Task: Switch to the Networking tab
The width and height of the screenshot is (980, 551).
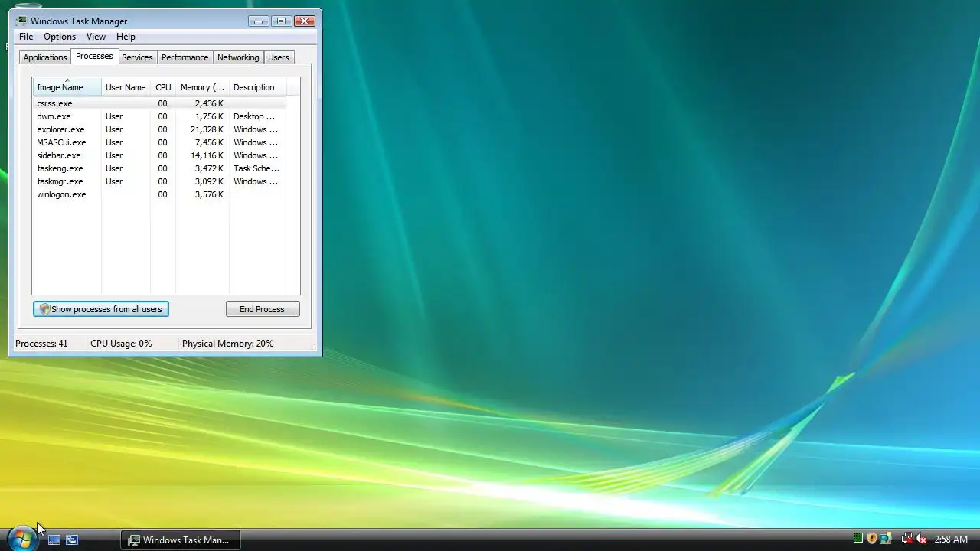Action: click(x=238, y=57)
